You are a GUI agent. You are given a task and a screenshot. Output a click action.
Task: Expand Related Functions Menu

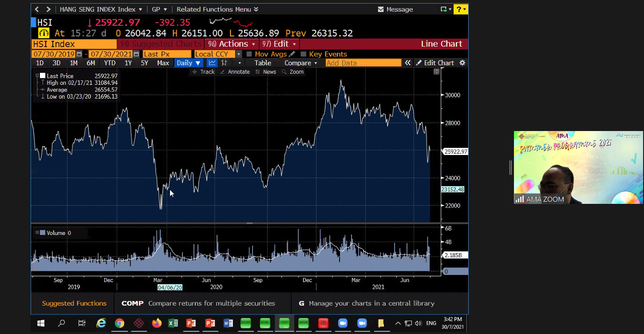click(217, 9)
